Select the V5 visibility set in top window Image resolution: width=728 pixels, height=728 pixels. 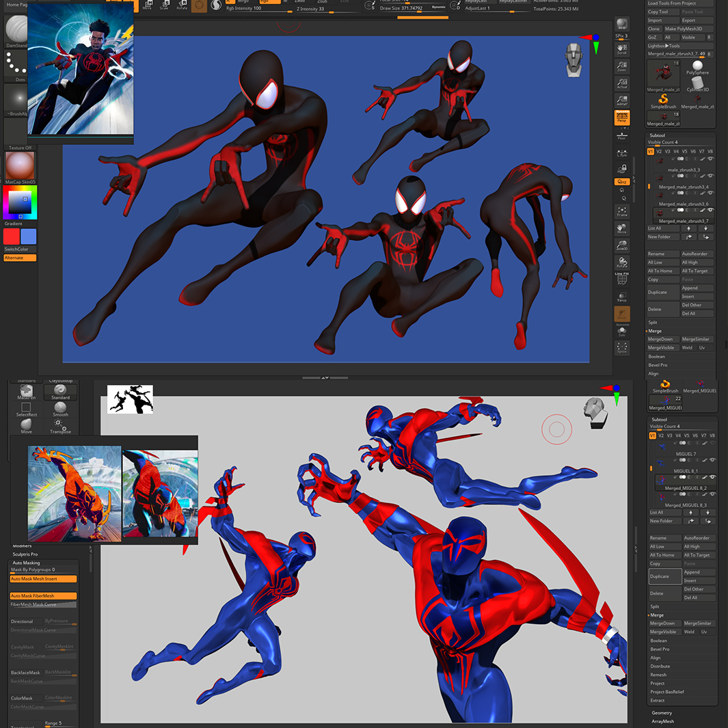(x=684, y=151)
